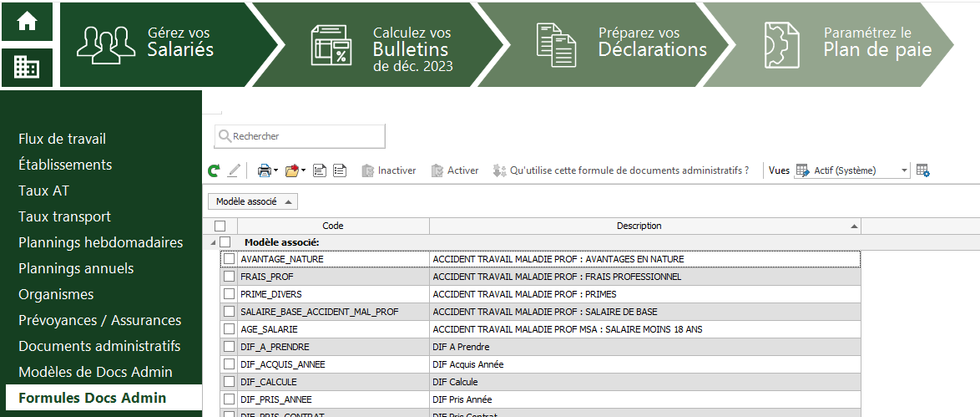Tick the Modèle associé group checkbox

[x=225, y=242]
